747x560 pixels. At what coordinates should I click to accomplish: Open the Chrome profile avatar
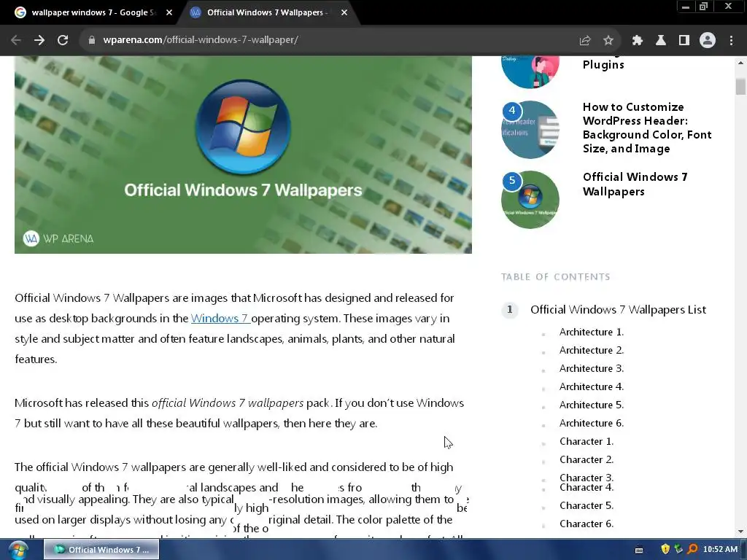[707, 40]
